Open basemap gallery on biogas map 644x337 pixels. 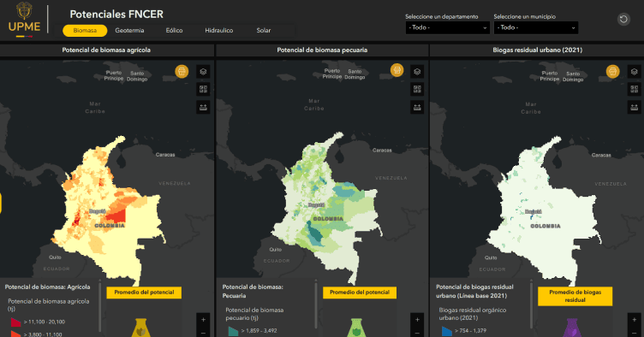634,89
